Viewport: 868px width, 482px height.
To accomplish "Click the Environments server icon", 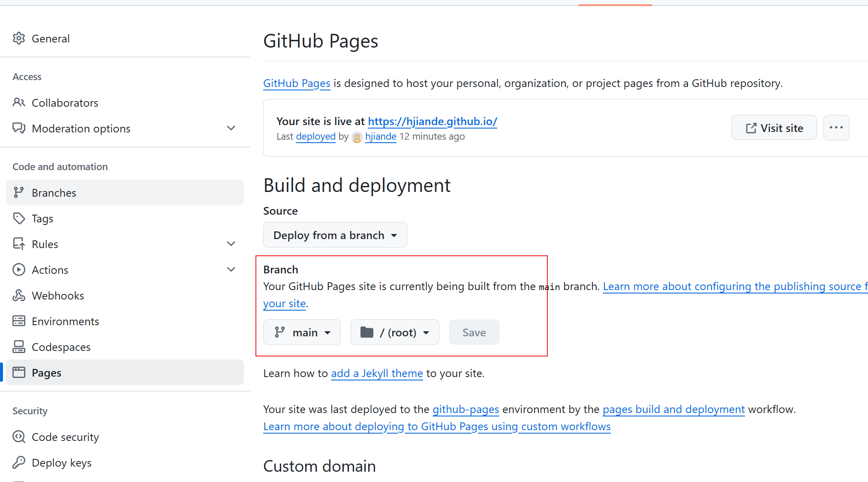I will tap(19, 321).
